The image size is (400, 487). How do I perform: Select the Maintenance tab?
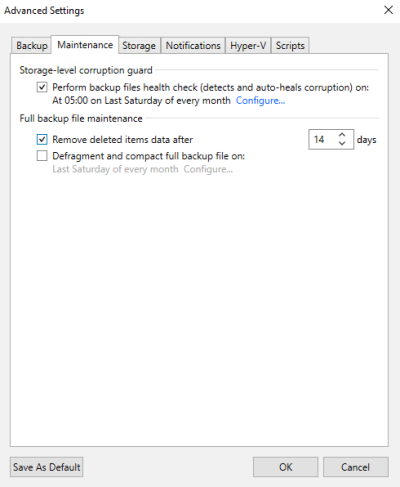point(85,45)
